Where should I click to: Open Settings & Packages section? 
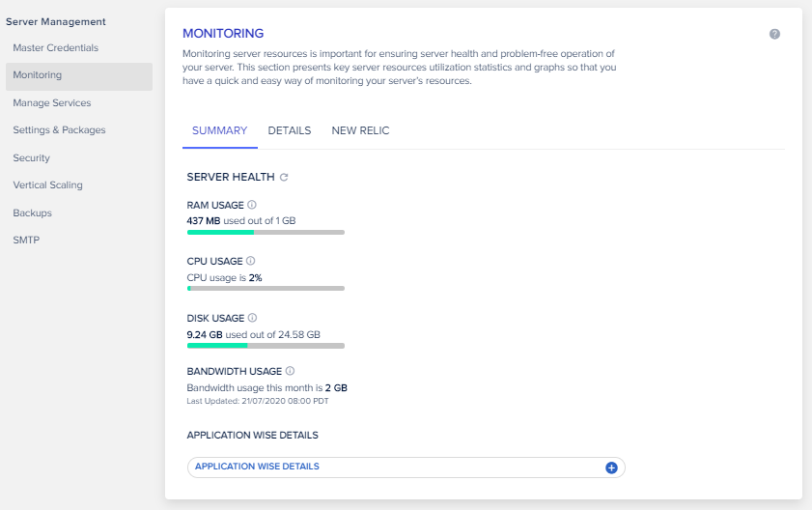[x=59, y=130]
